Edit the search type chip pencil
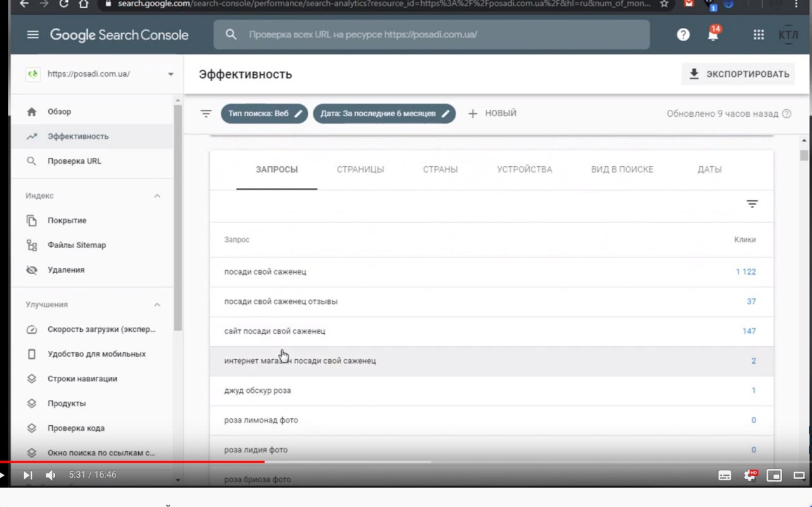The width and height of the screenshot is (812, 507). point(299,114)
